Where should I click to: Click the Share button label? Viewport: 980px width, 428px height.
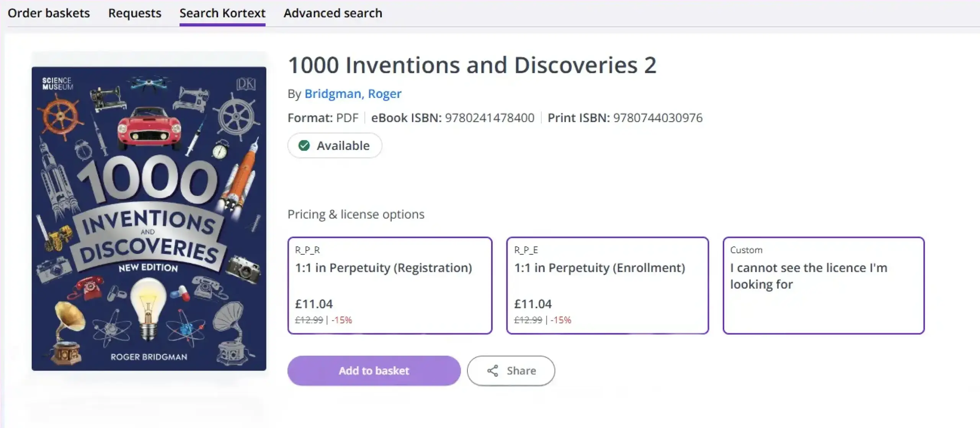pos(521,371)
